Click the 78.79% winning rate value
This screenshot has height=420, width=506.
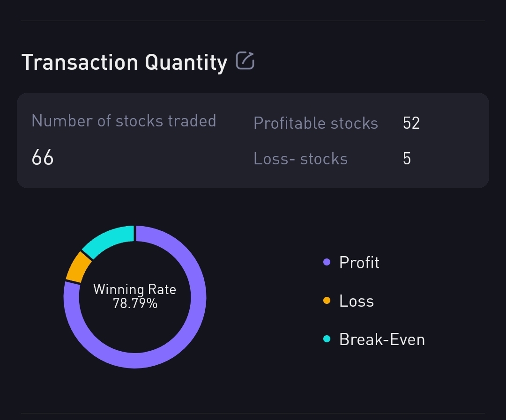pos(135,303)
